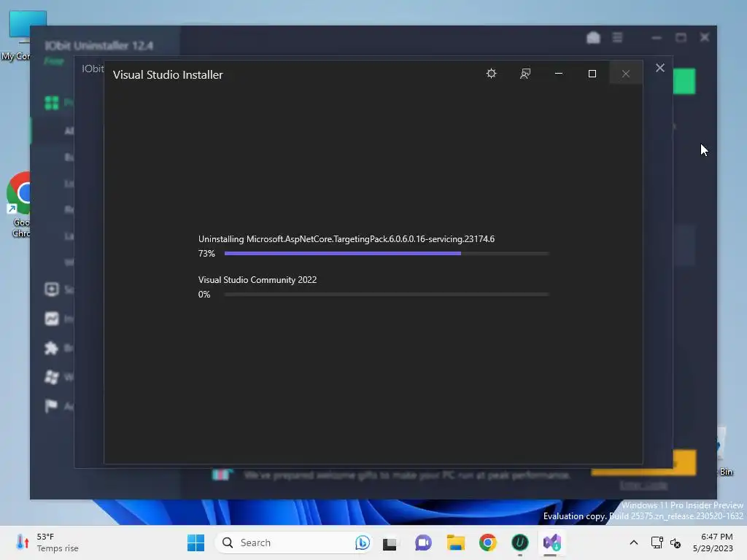Switch to IObit Uninstaller in the taskbar
747x560 pixels.
tap(519, 542)
